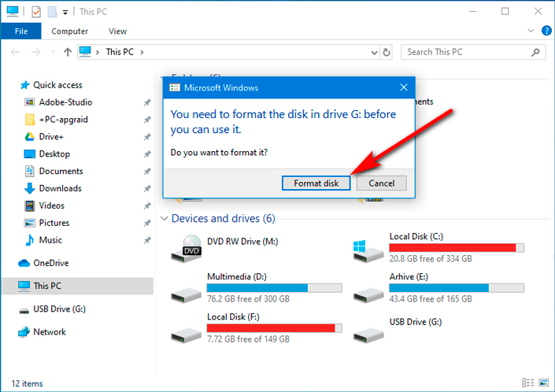Go back with the Back arrow
Screen dimensions: 555x392
coord(15,53)
